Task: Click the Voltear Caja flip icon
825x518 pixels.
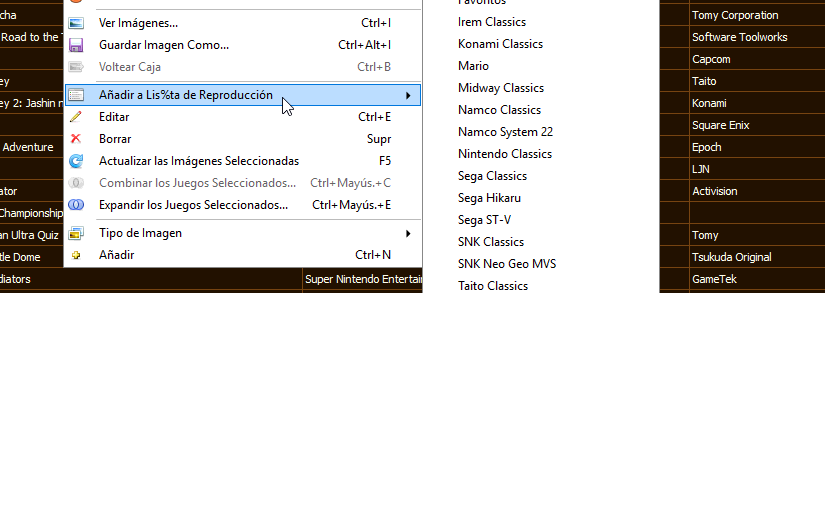Action: coord(76,67)
